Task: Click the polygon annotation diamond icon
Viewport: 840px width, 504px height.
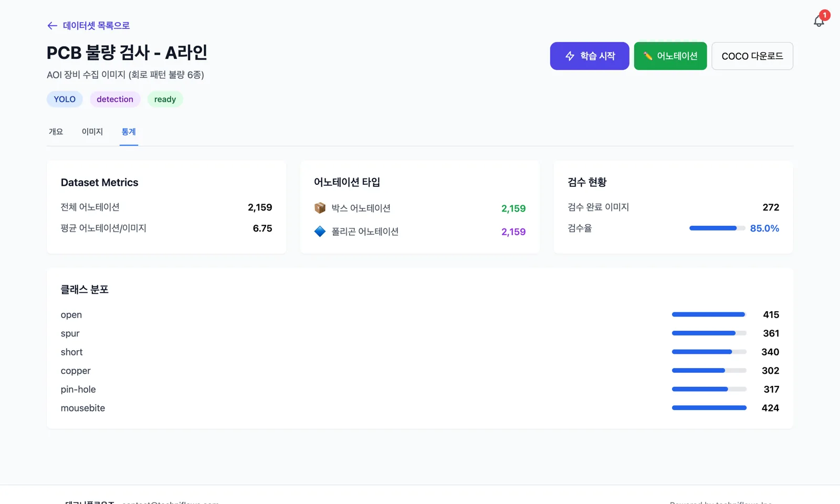Action: tap(320, 232)
